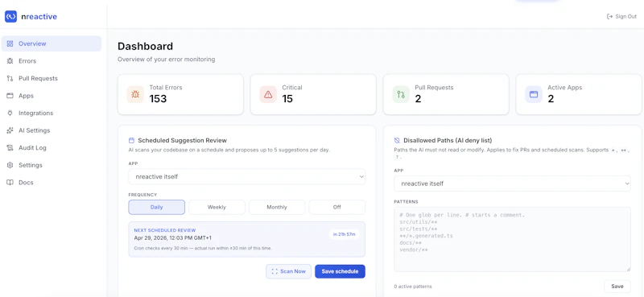Click the nreactive logo icon
This screenshot has height=297, width=644.
(10, 16)
